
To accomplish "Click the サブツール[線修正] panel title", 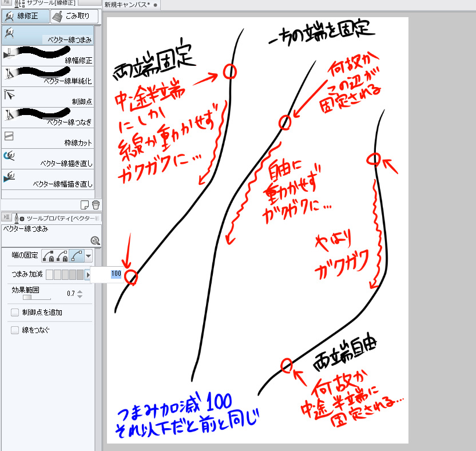I will [x=51, y=3].
